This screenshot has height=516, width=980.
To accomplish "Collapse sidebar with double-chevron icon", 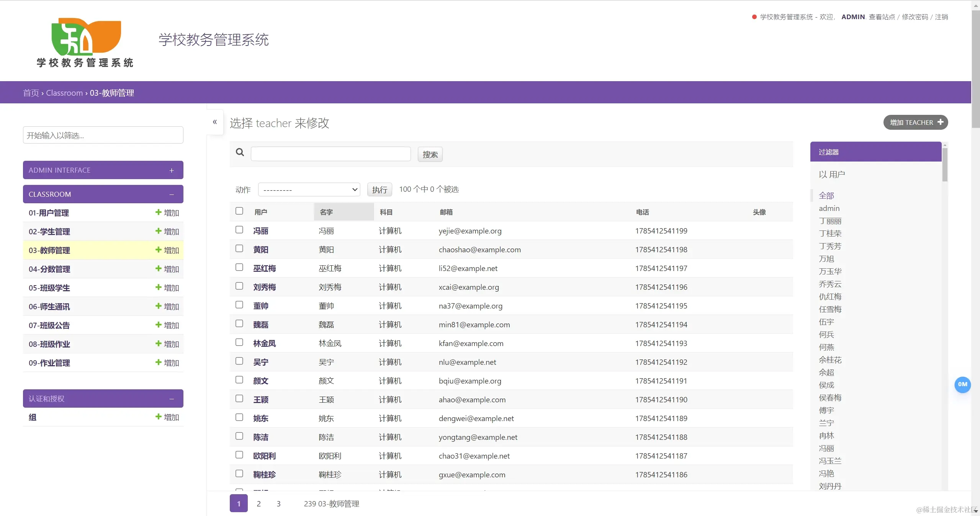I will click(215, 122).
